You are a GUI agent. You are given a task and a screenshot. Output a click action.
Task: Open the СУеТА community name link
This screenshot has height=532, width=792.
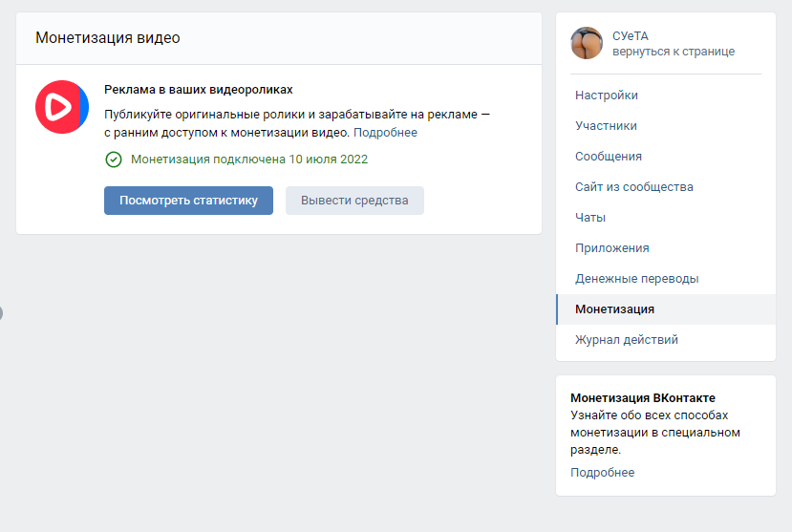(x=631, y=36)
